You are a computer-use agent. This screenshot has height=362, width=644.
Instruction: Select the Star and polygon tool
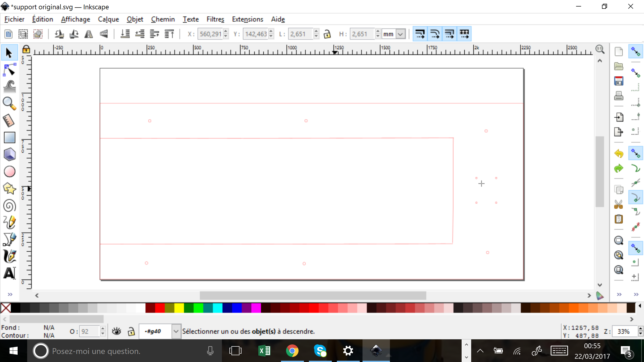point(10,189)
